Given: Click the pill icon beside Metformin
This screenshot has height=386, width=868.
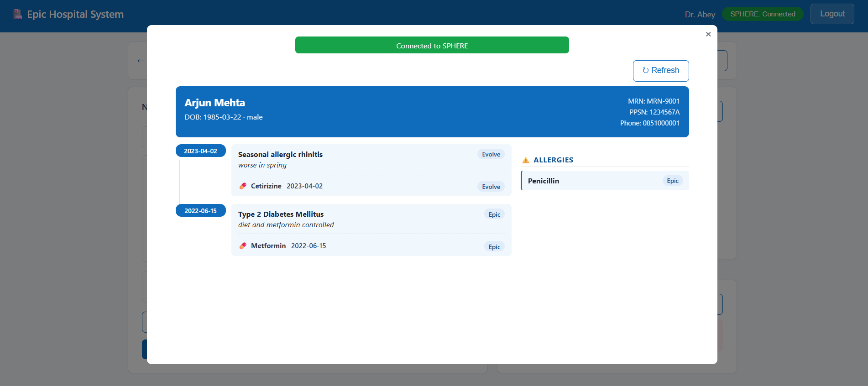Looking at the screenshot, I should tap(243, 246).
